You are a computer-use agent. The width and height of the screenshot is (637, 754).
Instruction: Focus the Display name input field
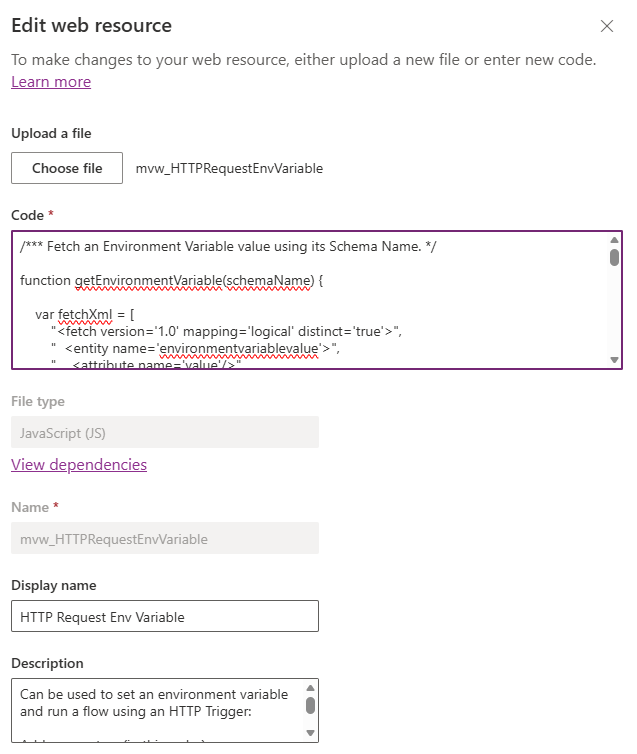[x=165, y=616]
